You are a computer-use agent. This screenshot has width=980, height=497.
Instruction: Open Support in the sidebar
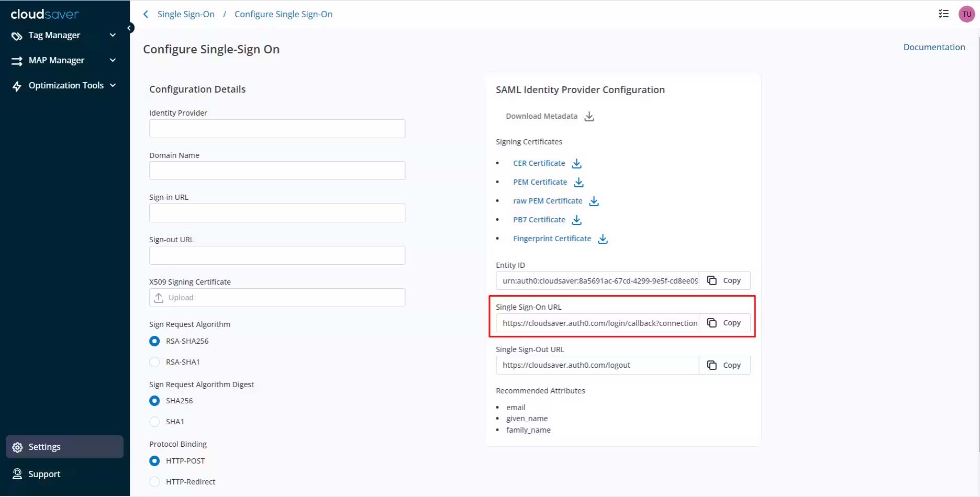click(x=44, y=475)
